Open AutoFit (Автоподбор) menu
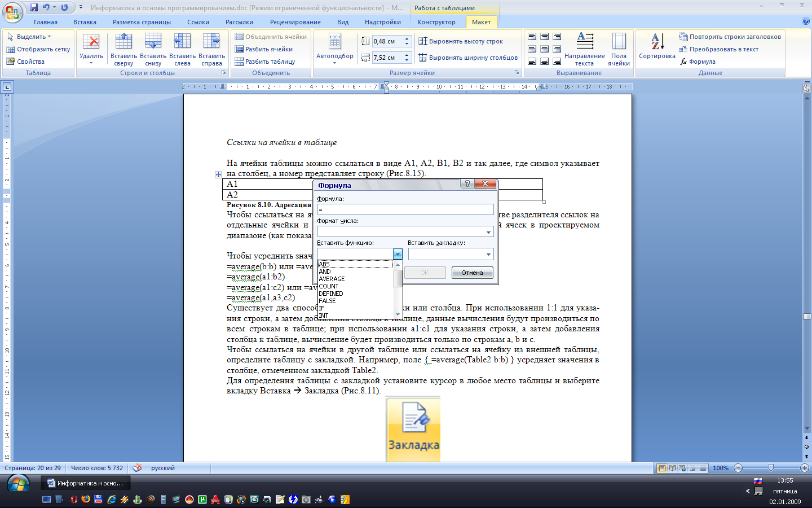 [335, 49]
